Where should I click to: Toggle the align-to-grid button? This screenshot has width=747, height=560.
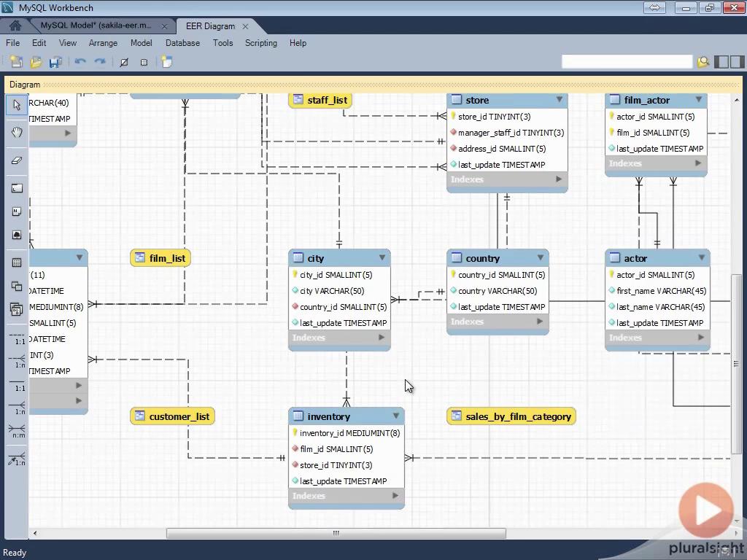124,63
